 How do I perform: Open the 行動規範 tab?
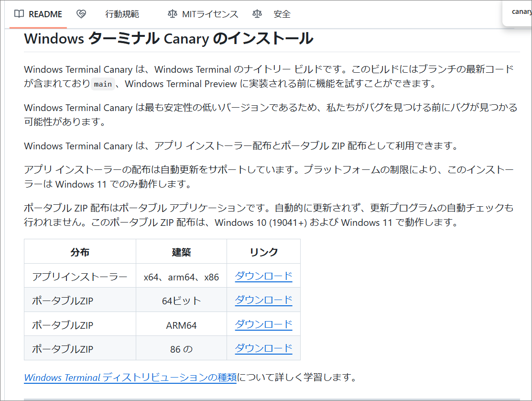(122, 14)
